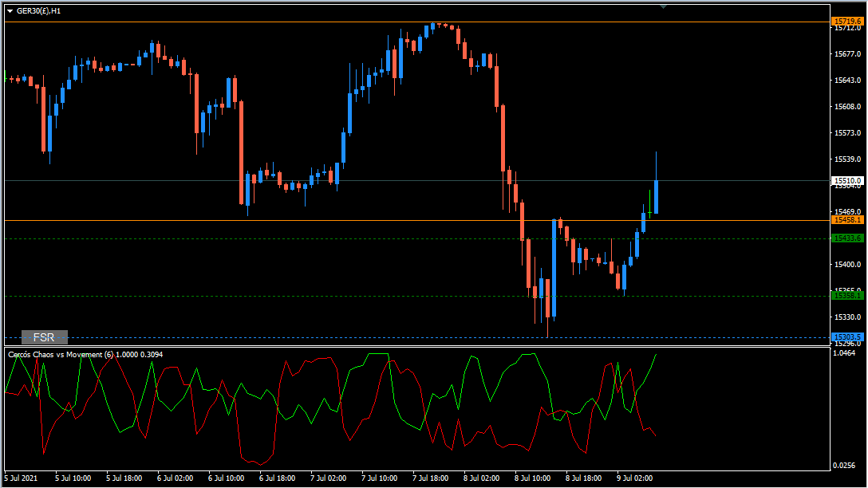Select the blue 15303.5 price label

click(847, 337)
